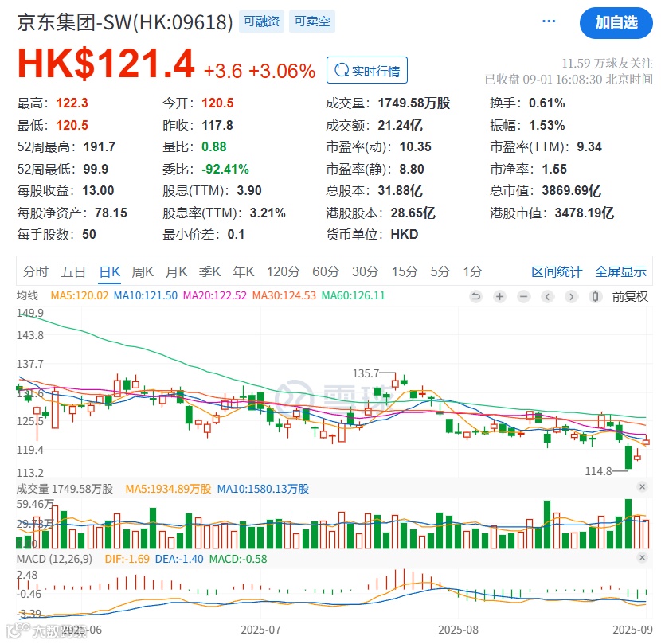Click the HK$121.4 current price
Viewport: 661px width, 644px height.
click(x=106, y=64)
